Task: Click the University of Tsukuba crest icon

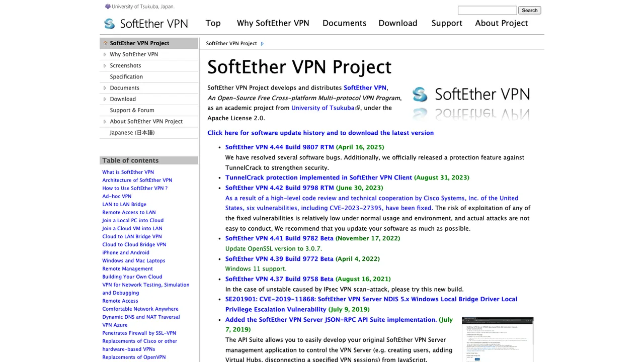Action: click(x=108, y=7)
